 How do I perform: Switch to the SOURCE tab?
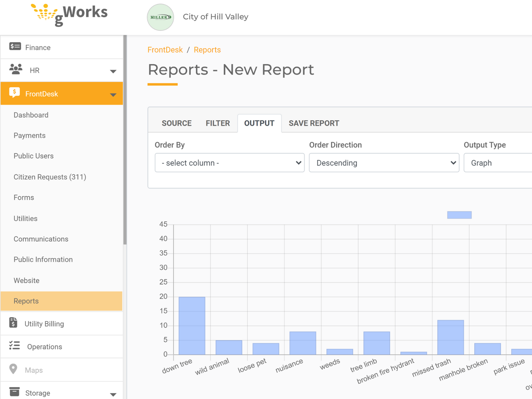pos(176,123)
